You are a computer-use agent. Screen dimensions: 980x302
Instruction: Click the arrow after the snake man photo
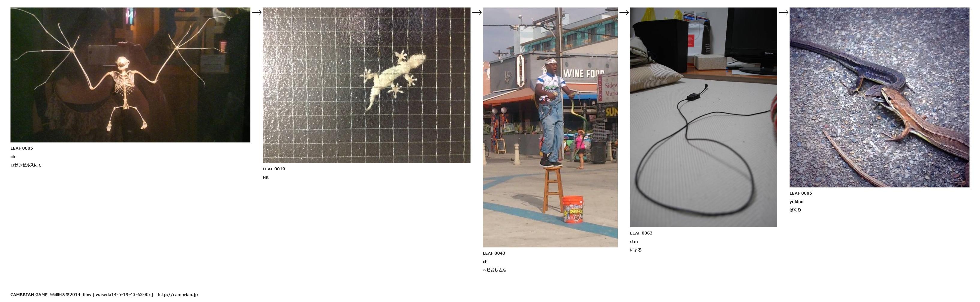[624, 13]
